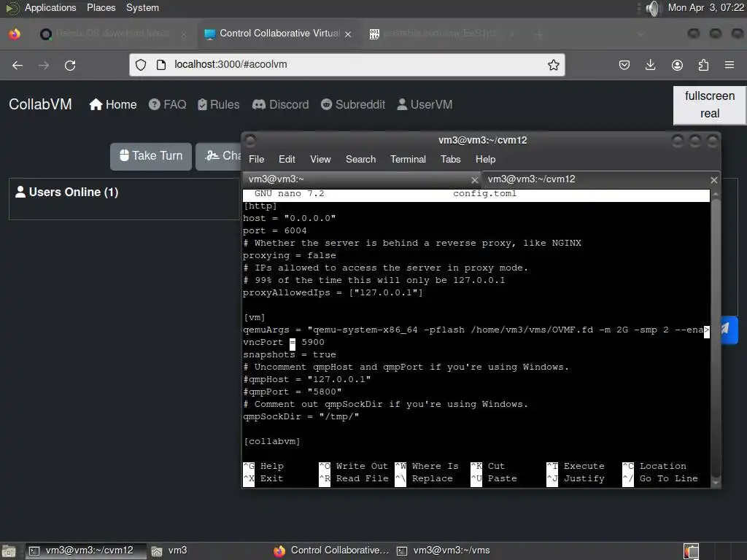Open the terminal Help menu
The width and height of the screenshot is (747, 560).
tap(485, 159)
